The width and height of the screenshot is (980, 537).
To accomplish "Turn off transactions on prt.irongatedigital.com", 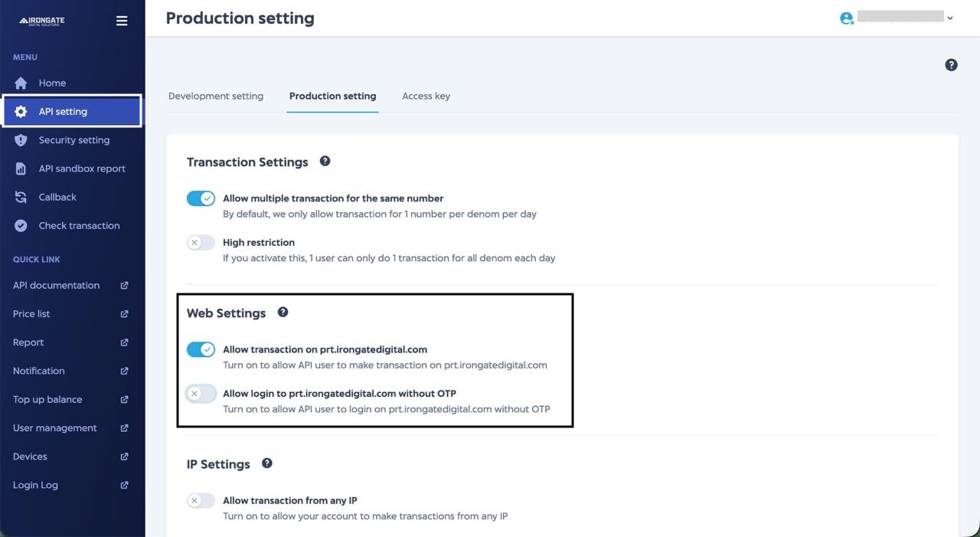I will 200,349.
